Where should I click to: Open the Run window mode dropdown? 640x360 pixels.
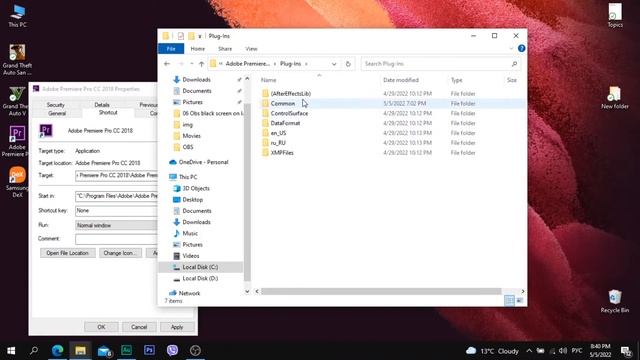(116, 225)
